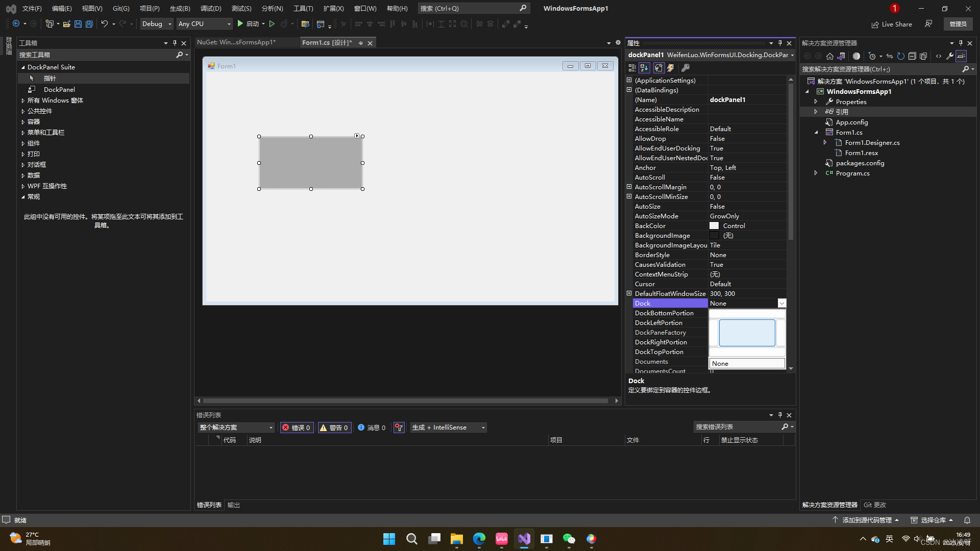Screen dimensions: 980x551
Task: Open Visual Studio from the Windows taskbar
Action: (524, 539)
